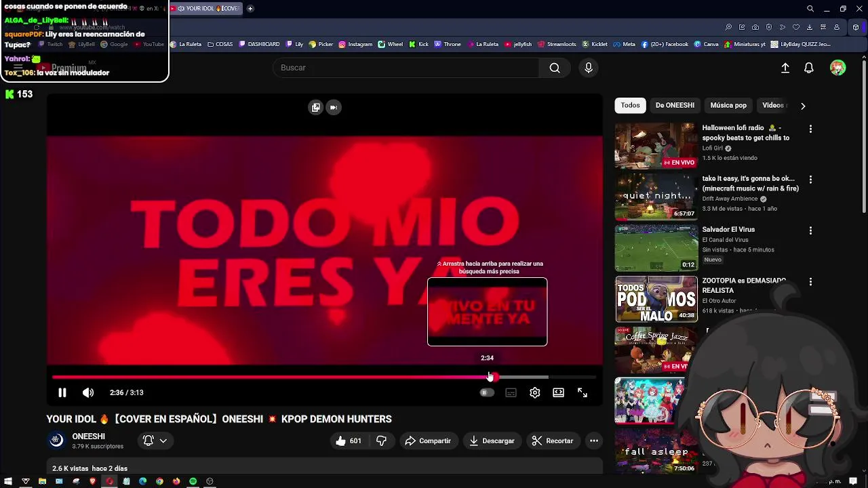This screenshot has height=488, width=868.
Task: Click in the Buscar search field
Action: tap(407, 68)
